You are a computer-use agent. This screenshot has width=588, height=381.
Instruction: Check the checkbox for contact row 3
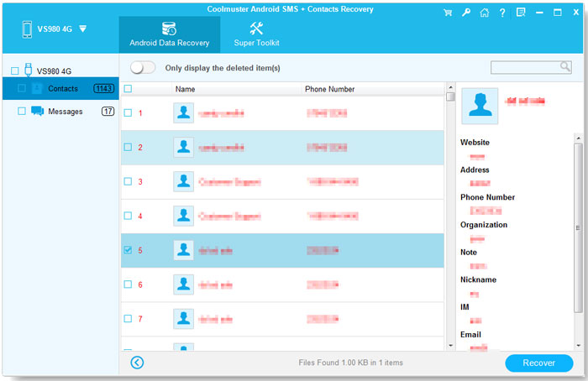coord(128,181)
